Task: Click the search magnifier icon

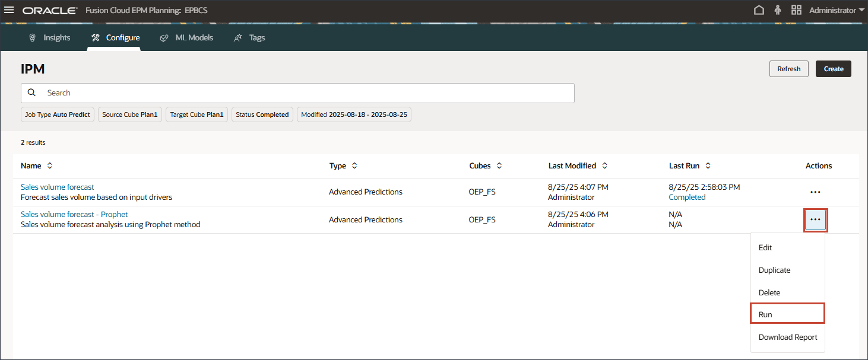Action: [32, 93]
